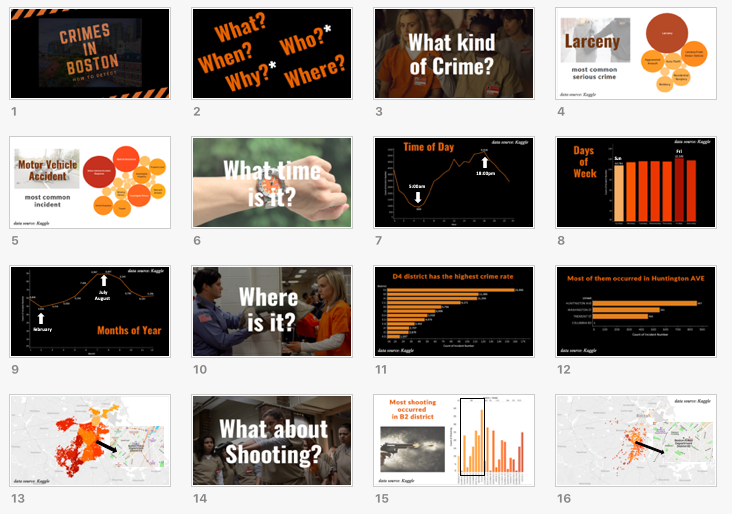This screenshot has width=732, height=514.
Task: Select the Days of Week bar chart slide
Action: coord(636,183)
